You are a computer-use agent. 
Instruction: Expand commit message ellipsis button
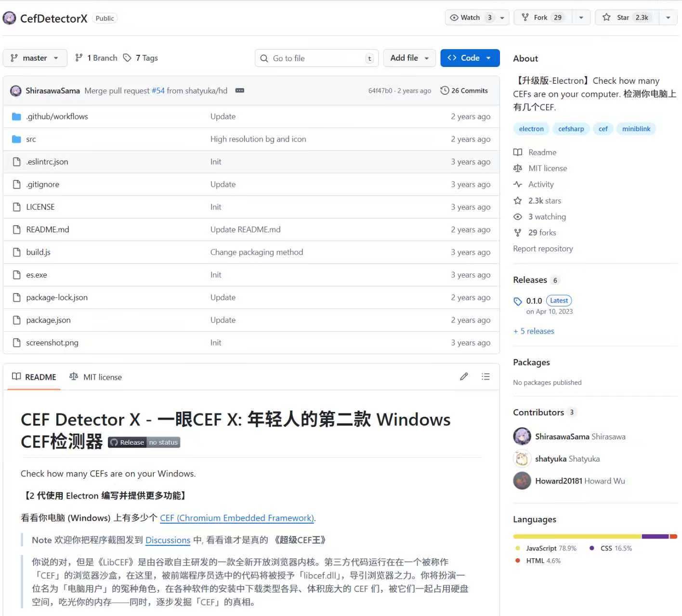pyautogui.click(x=239, y=90)
